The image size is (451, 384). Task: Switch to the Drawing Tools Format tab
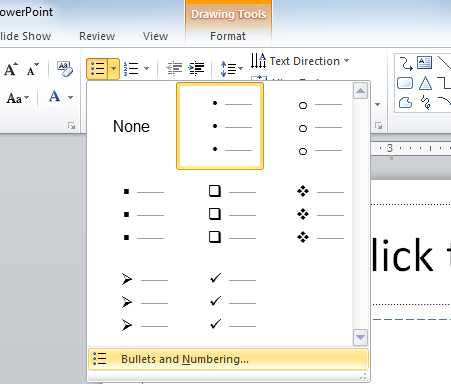click(228, 36)
